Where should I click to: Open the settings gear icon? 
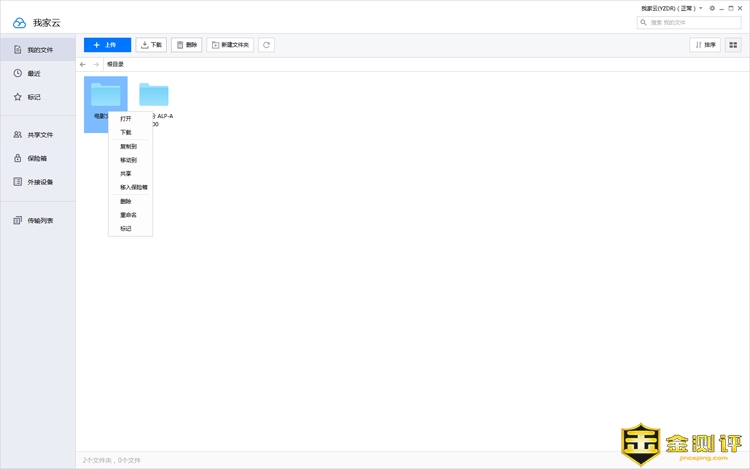coord(712,8)
